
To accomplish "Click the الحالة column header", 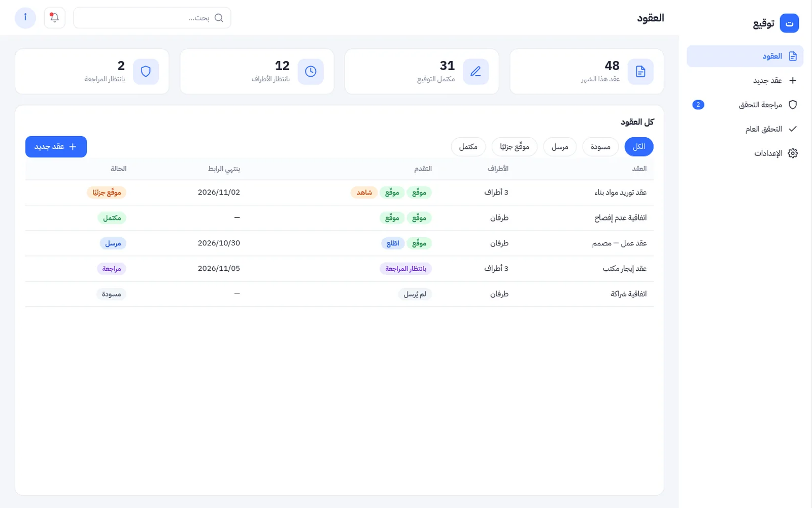I will pos(118,169).
